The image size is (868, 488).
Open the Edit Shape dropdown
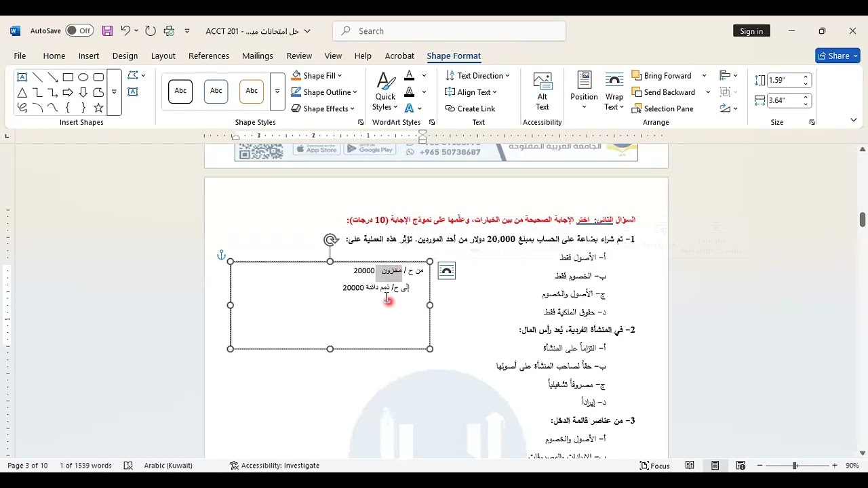[x=136, y=76]
